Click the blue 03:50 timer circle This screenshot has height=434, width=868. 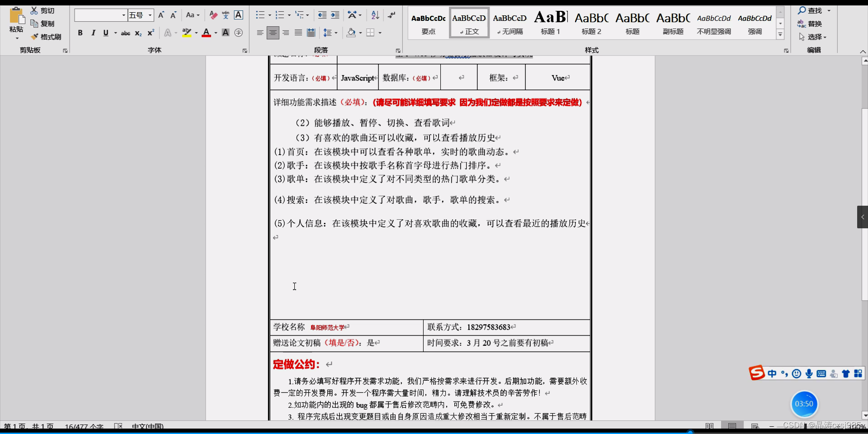(804, 404)
